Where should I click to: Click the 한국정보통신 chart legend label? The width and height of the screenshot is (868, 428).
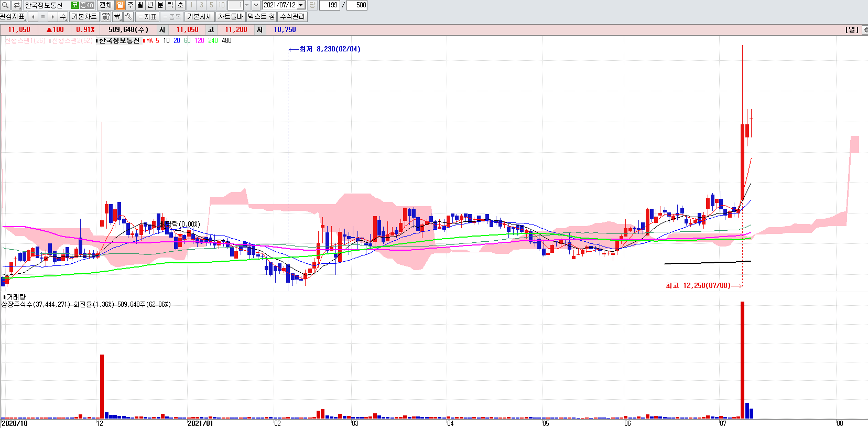[x=119, y=40]
